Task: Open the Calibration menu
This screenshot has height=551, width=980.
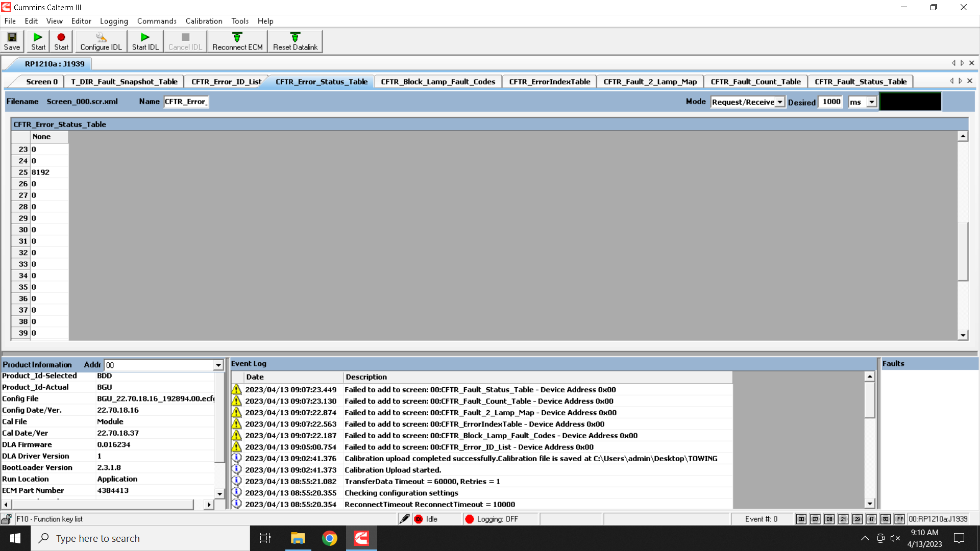Action: tap(204, 21)
